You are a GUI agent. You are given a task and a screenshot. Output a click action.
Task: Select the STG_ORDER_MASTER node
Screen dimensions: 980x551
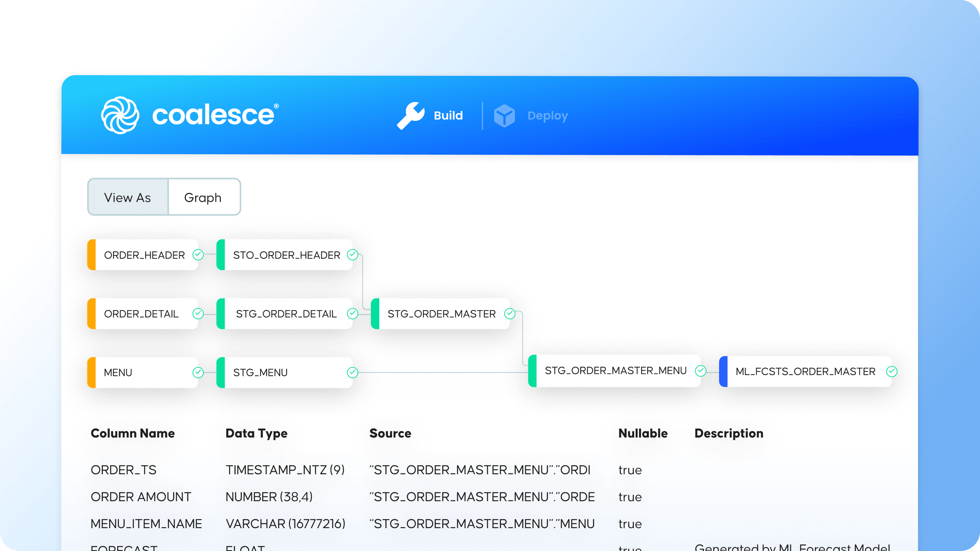point(441,313)
